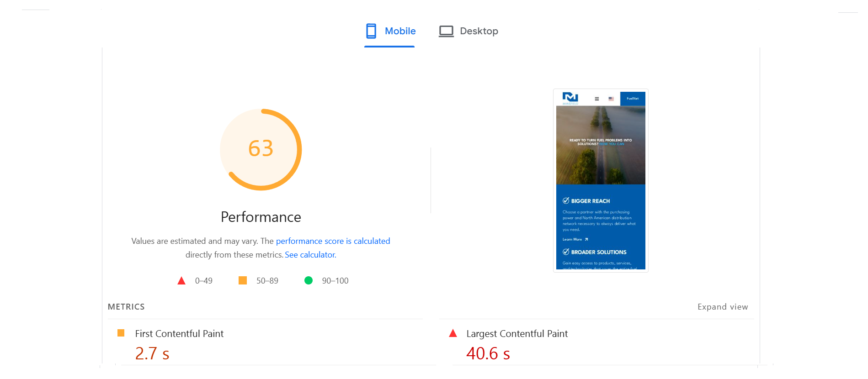Click the hamburger menu icon in page preview
The height and width of the screenshot is (379, 868).
(596, 99)
